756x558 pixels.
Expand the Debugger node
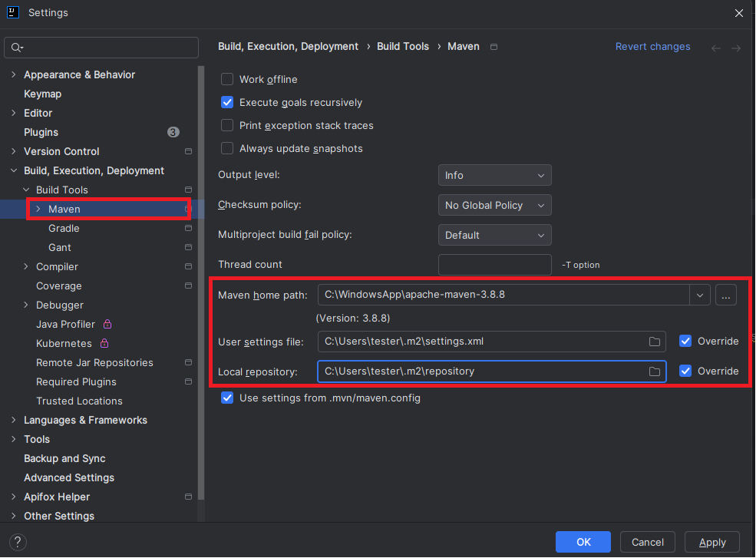tap(26, 305)
